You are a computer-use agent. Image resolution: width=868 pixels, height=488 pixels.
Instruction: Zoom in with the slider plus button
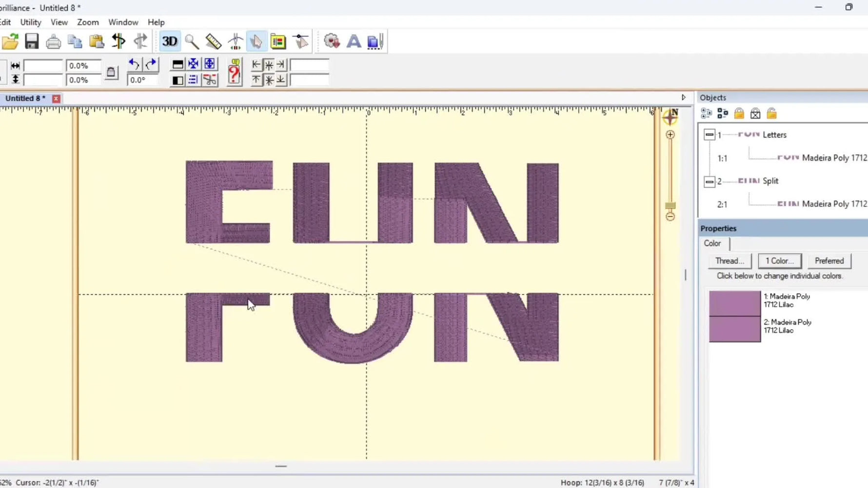[670, 135]
